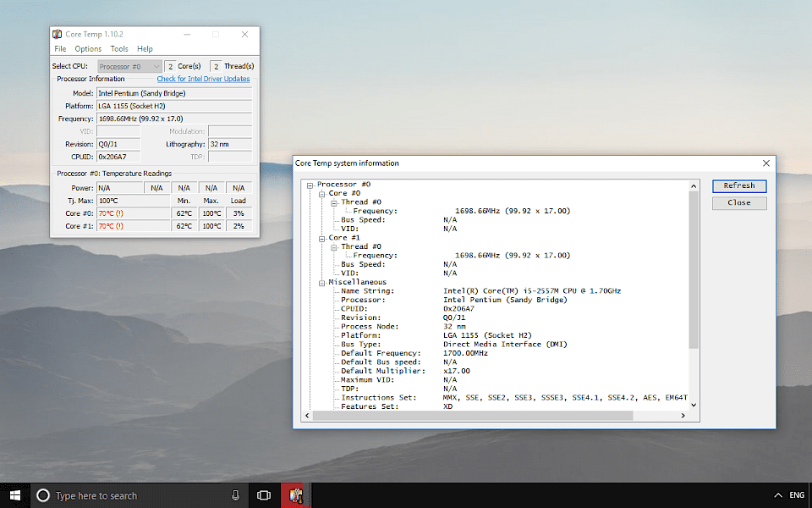812x508 pixels.
Task: Click the Revision value 'Q0/J1' in Core Temp
Action: tap(118, 144)
